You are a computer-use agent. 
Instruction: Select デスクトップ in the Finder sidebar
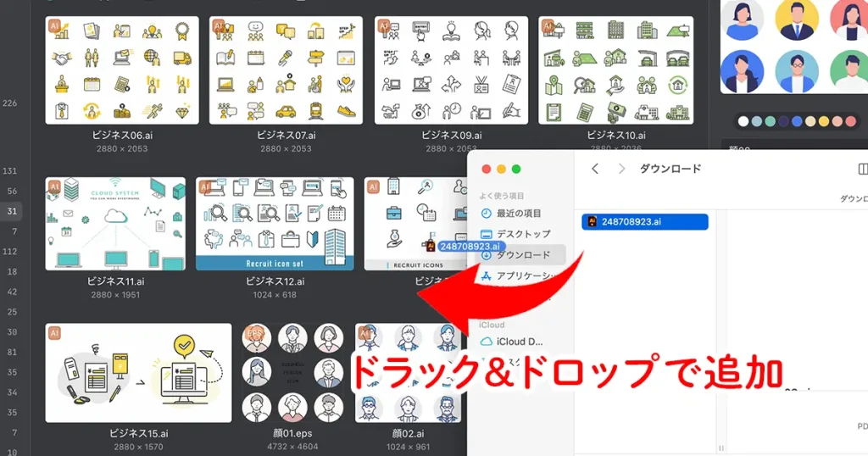pos(522,234)
